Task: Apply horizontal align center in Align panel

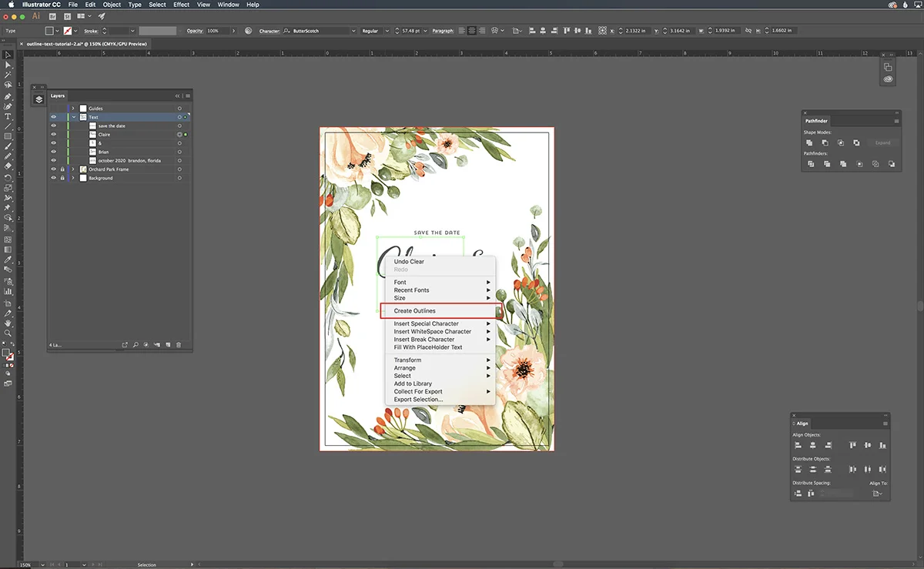Action: [812, 446]
